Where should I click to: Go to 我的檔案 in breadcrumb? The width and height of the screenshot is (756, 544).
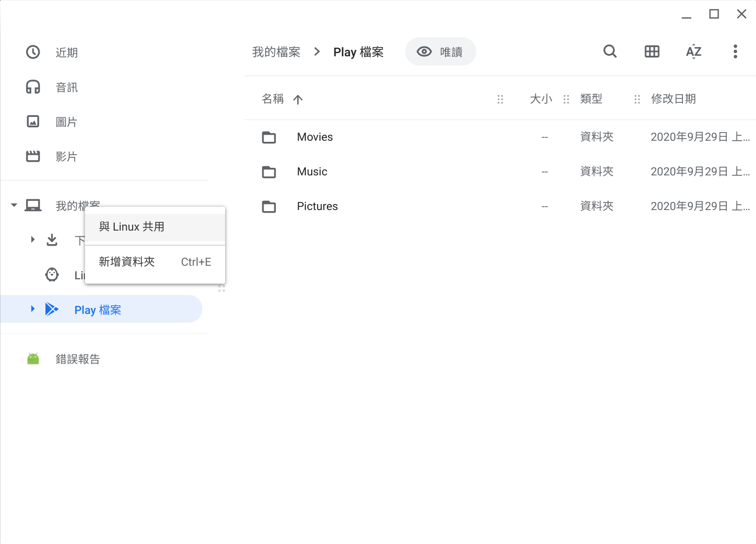pos(276,52)
